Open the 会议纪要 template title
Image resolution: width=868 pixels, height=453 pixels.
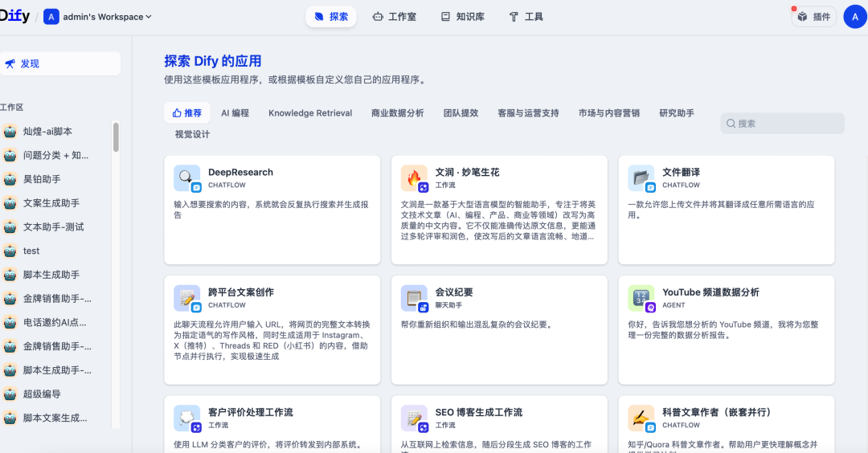(454, 292)
